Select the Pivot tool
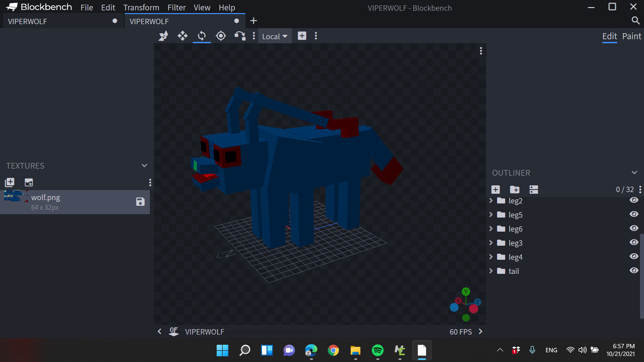Viewport: 644px width, 362px height. pos(221,36)
